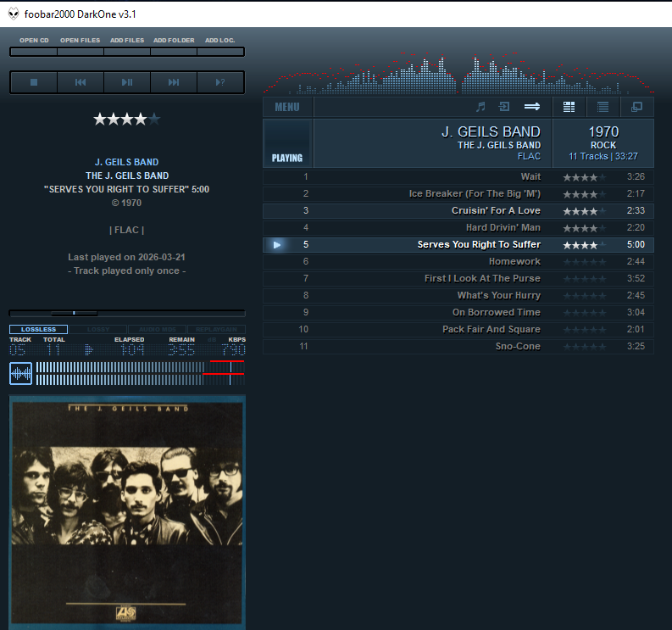Rate 'Homework' using its star rating
672x630 pixels.
click(x=585, y=262)
